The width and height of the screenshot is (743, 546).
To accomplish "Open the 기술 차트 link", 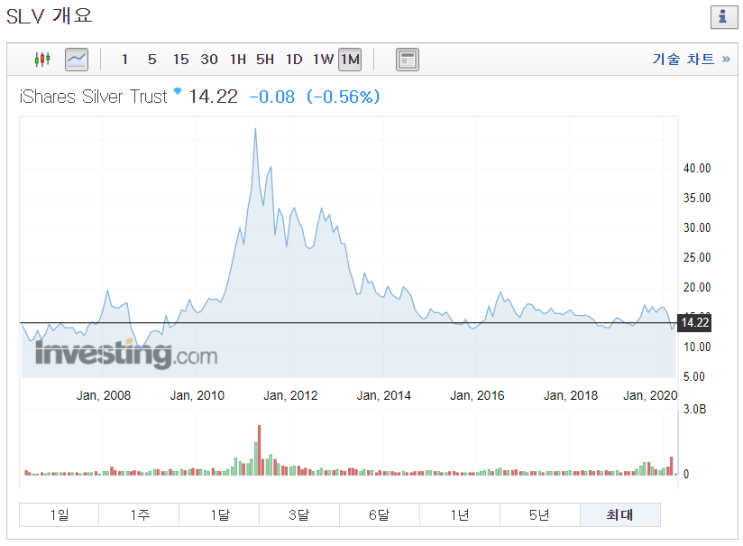I will pos(691,59).
